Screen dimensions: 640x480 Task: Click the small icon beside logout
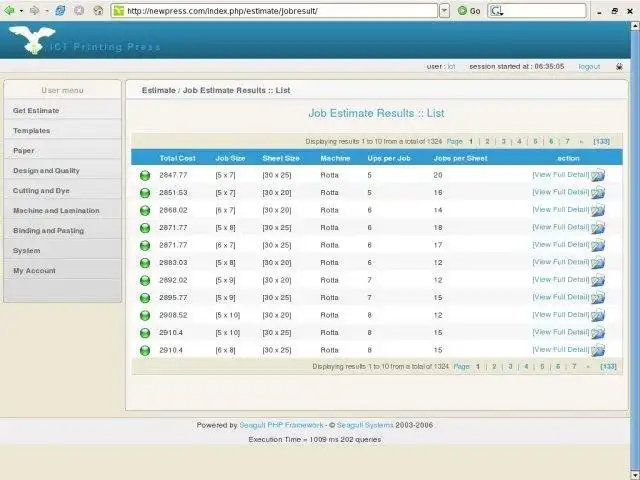click(619, 67)
